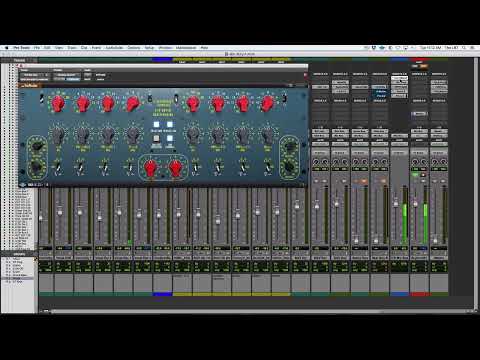
Task: Click the blue lit Compare button in plugin header
Action: coord(73,79)
